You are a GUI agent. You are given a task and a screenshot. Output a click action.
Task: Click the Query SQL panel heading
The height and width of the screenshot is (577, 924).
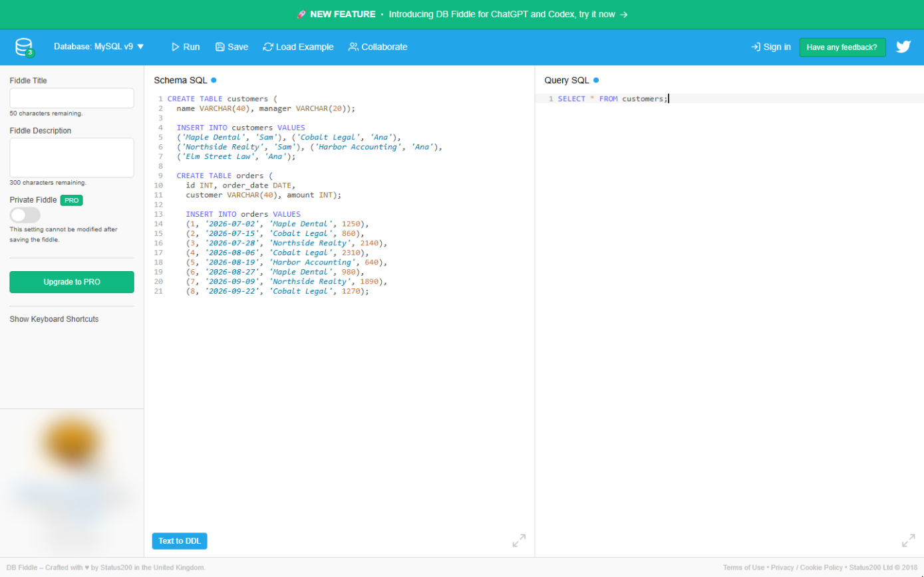pyautogui.click(x=567, y=80)
